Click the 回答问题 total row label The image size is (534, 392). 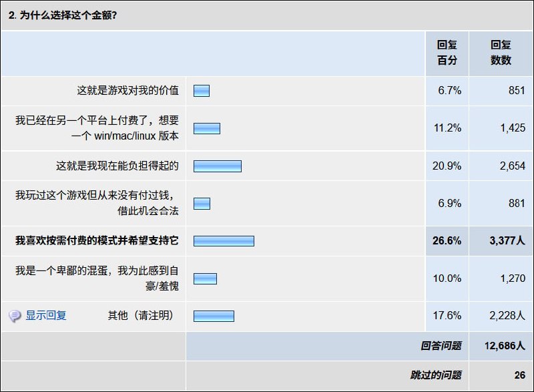click(x=441, y=345)
